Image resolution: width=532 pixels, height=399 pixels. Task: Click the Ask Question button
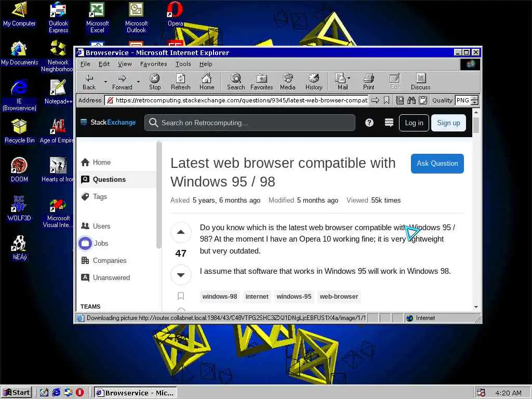pos(437,164)
